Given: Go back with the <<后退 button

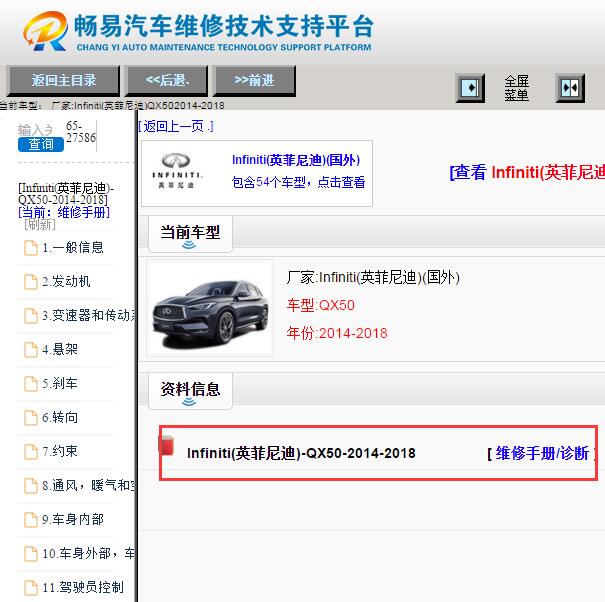Looking at the screenshot, I should coord(167,80).
